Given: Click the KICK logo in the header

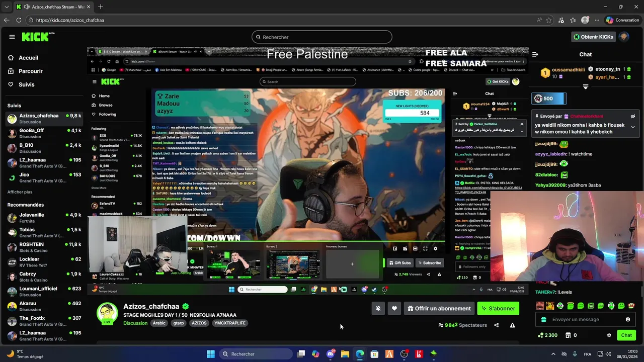Looking at the screenshot, I should pyautogui.click(x=38, y=37).
